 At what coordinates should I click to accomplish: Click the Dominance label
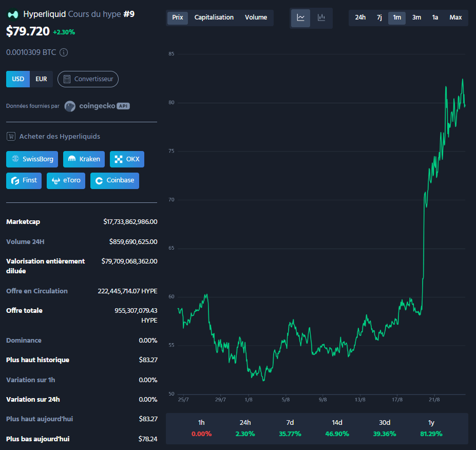pyautogui.click(x=24, y=341)
